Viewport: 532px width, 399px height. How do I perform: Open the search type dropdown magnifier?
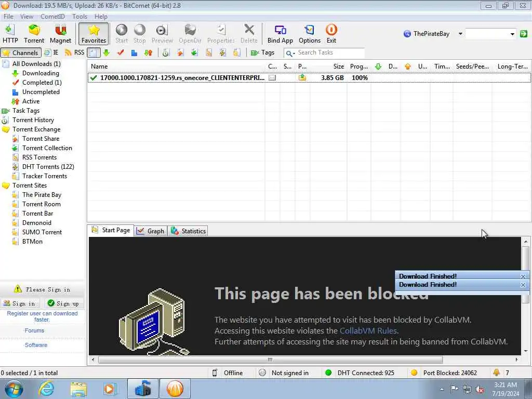290,54
